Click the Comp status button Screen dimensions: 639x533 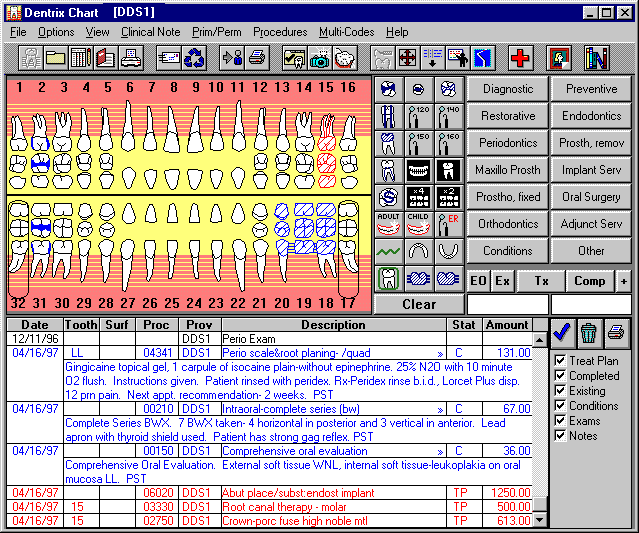(589, 281)
